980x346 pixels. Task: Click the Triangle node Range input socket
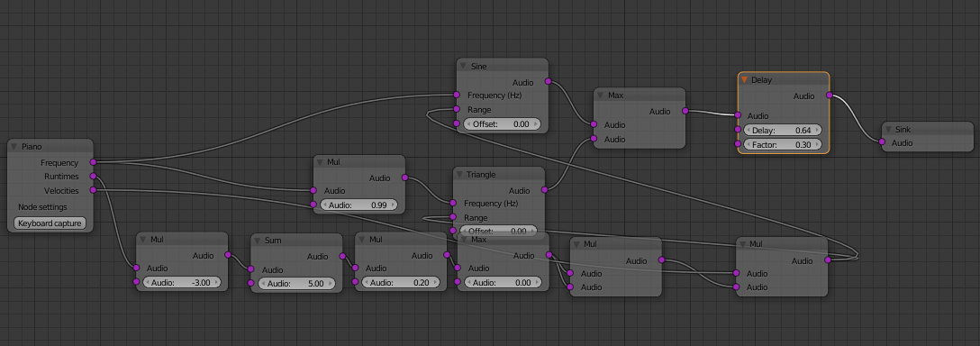[x=454, y=218]
